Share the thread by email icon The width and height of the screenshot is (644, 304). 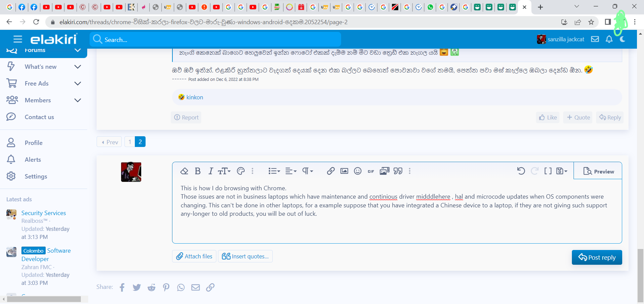click(x=196, y=288)
